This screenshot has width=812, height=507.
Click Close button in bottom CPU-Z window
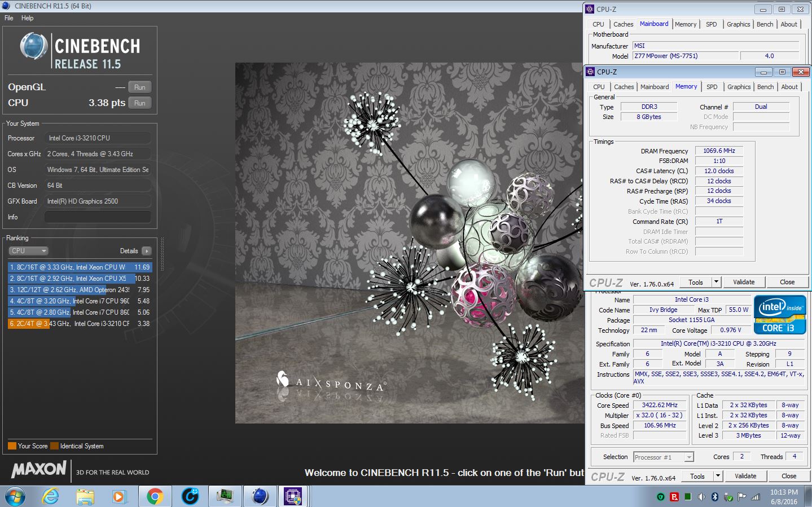789,476
